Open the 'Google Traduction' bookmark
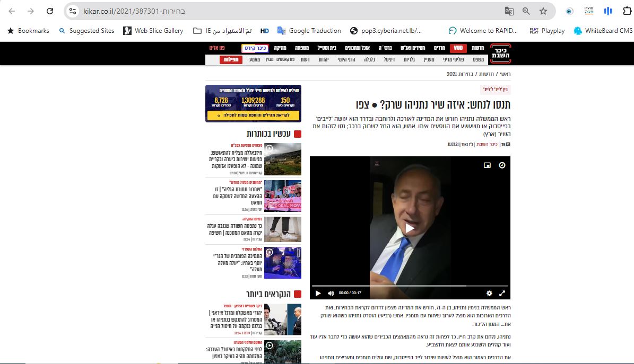This screenshot has width=634, height=364. [309, 31]
